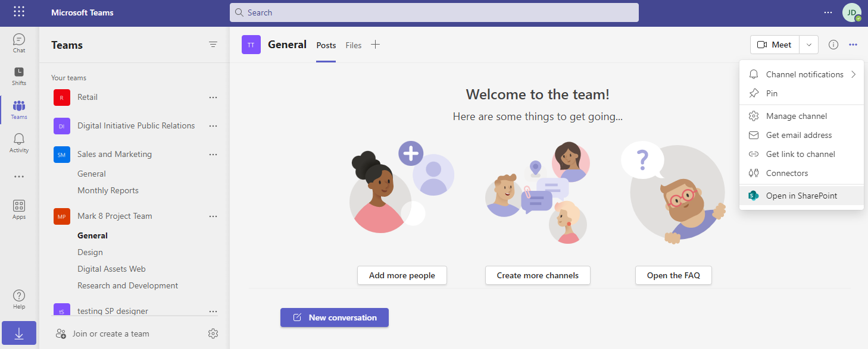Click Join or create a team
Image resolution: width=868 pixels, height=349 pixels.
coord(102,334)
